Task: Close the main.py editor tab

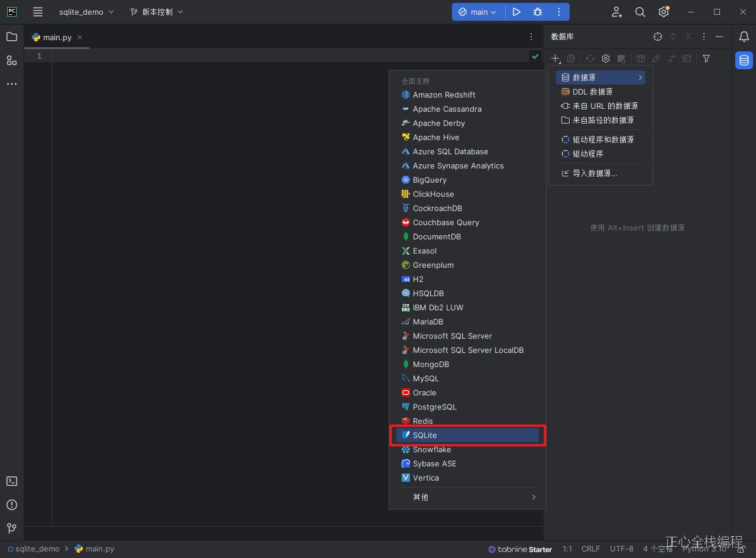Action: 80,37
